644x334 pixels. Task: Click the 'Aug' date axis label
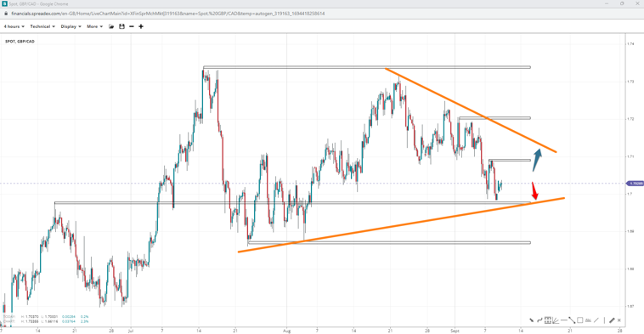286,330
